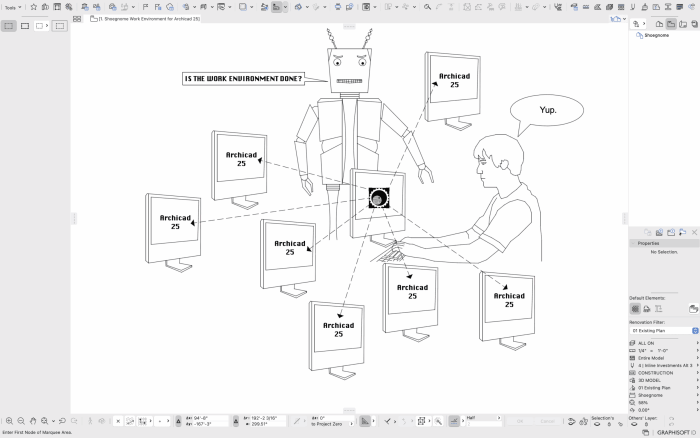Viewport: 700px width, 438px height.
Task: Click the third Default Elements icon
Action: pos(658,309)
